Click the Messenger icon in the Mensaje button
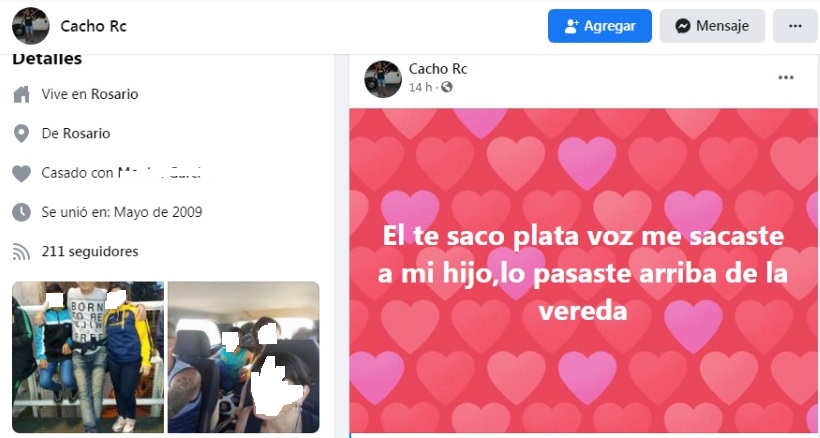The height and width of the screenshot is (438, 820). pyautogui.click(x=682, y=26)
